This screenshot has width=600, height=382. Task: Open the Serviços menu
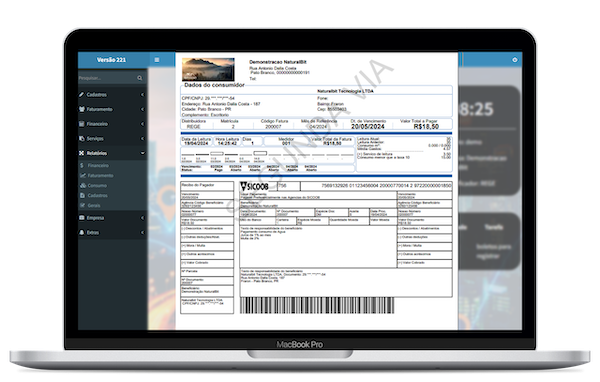click(x=112, y=138)
